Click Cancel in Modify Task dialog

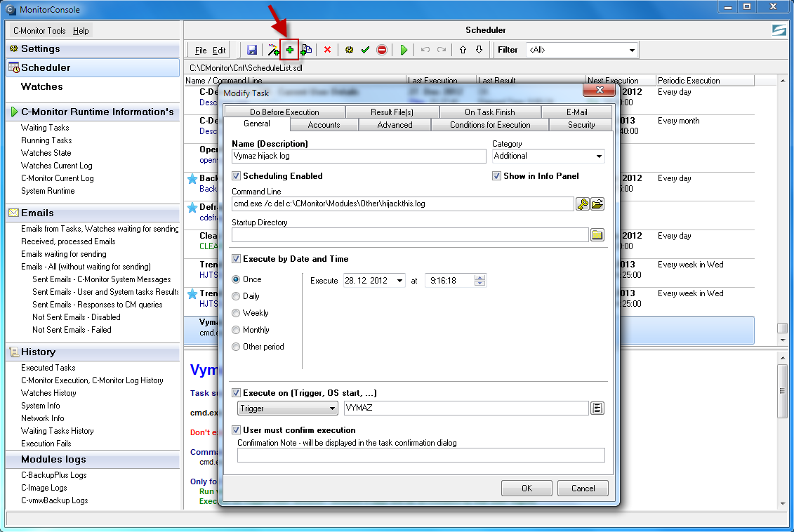pos(583,488)
